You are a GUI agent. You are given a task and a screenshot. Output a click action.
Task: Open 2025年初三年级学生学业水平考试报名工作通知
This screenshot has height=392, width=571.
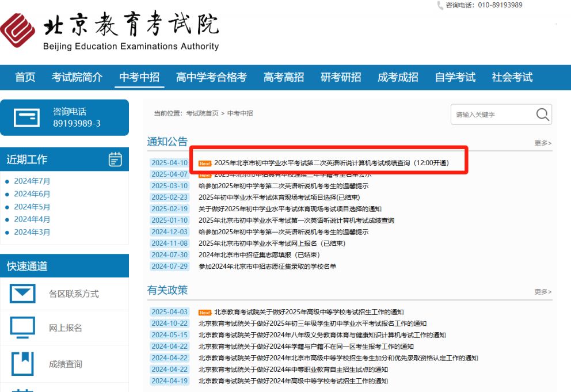pos(313,324)
